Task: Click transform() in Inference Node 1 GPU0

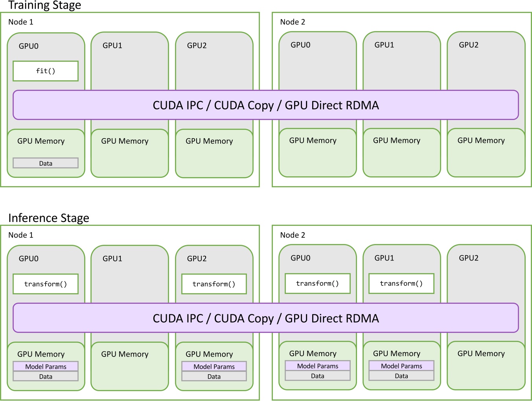Action: click(46, 284)
